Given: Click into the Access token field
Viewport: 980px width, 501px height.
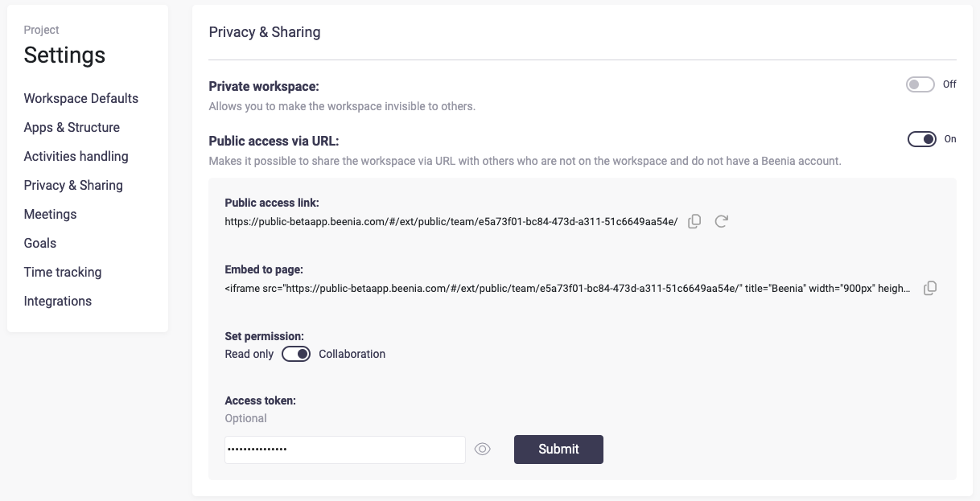Looking at the screenshot, I should coord(344,450).
